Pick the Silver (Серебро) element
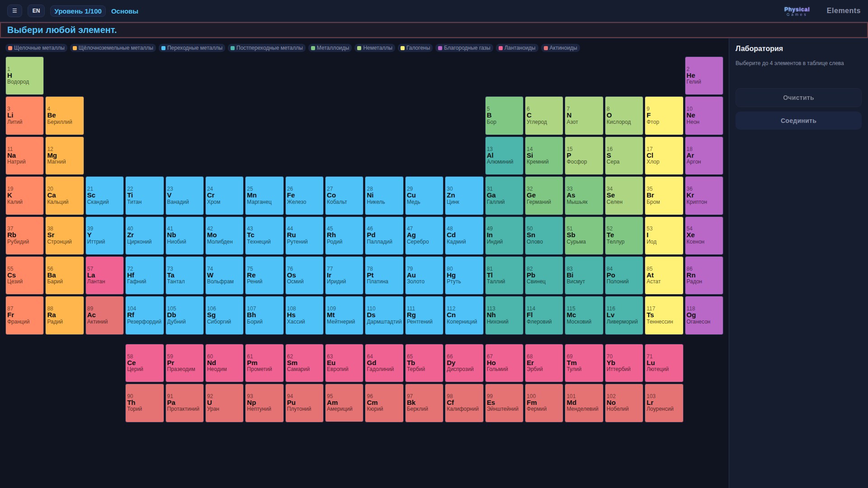Screen dimensions: 868x488 pyautogui.click(x=424, y=235)
